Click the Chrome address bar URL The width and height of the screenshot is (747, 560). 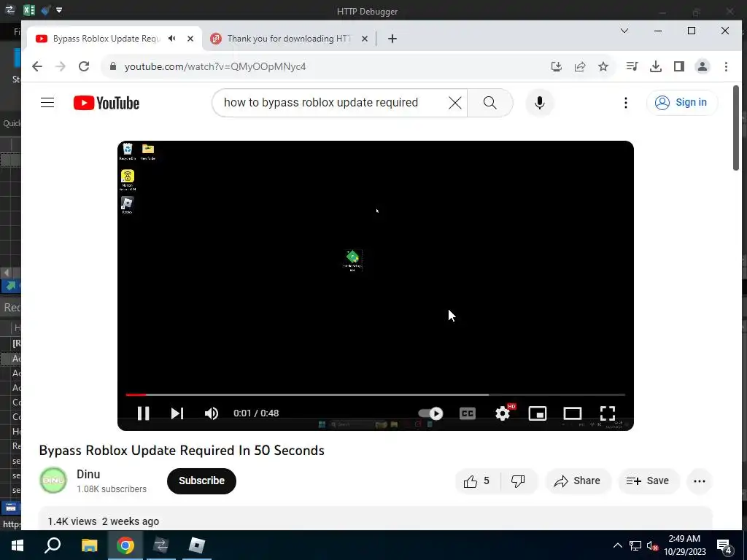click(215, 66)
